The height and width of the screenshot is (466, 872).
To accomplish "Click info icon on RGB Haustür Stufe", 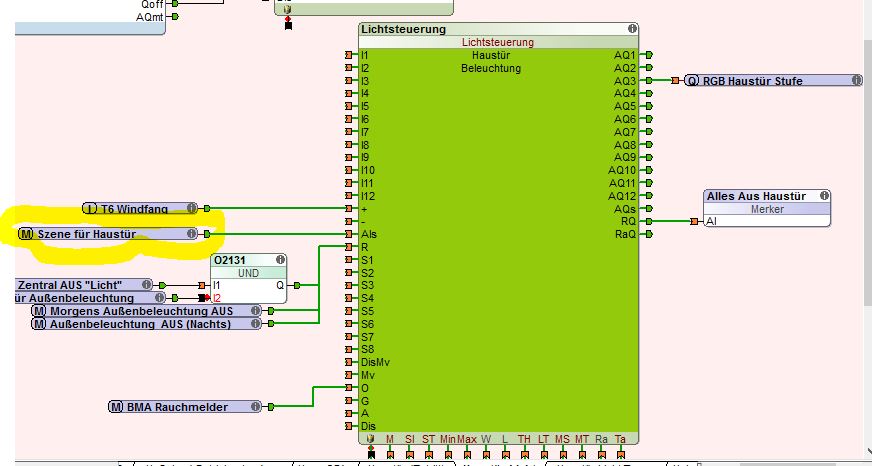I will tap(856, 81).
